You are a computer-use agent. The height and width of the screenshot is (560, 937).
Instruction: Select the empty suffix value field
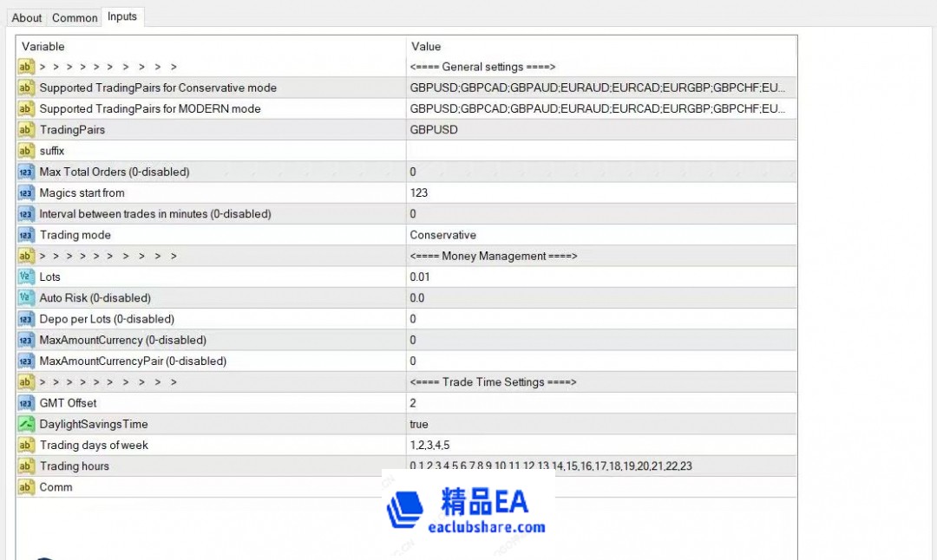pyautogui.click(x=600, y=151)
